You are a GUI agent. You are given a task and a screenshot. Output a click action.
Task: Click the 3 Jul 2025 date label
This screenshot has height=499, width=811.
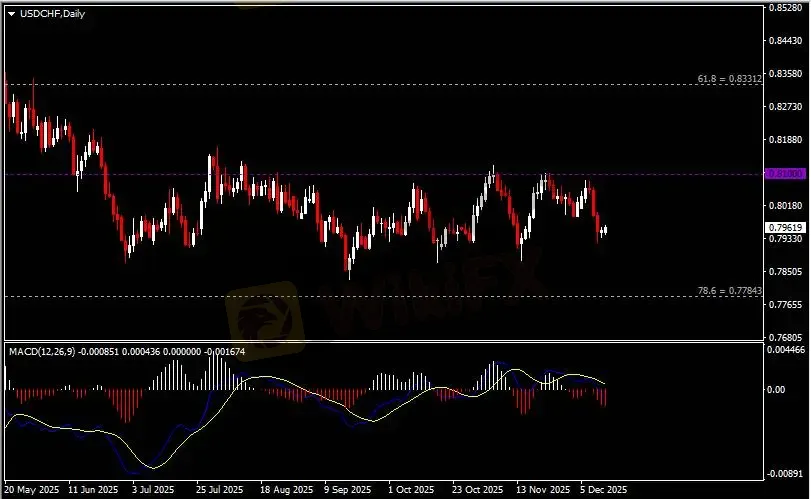tap(153, 490)
